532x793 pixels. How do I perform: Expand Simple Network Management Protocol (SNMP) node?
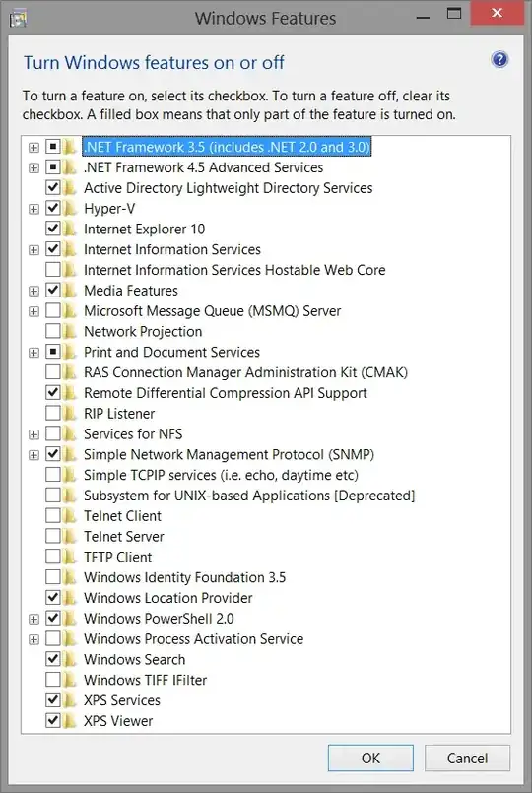33,455
